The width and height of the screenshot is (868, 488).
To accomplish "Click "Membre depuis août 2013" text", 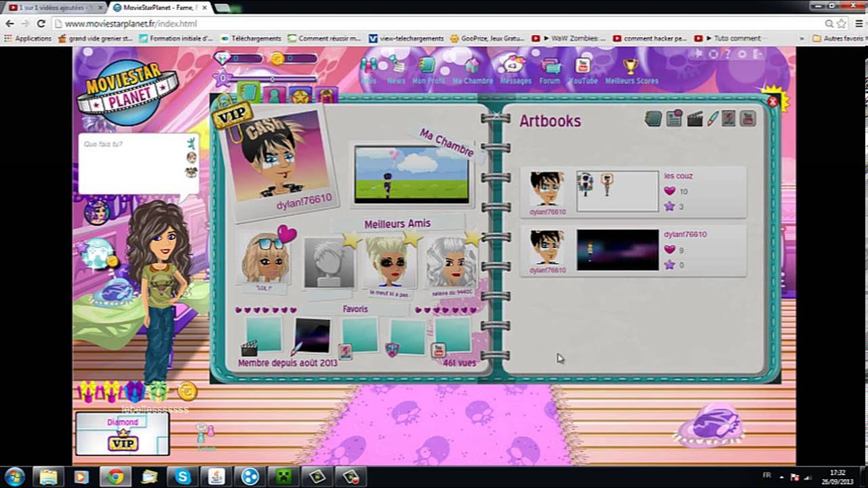I will [288, 363].
